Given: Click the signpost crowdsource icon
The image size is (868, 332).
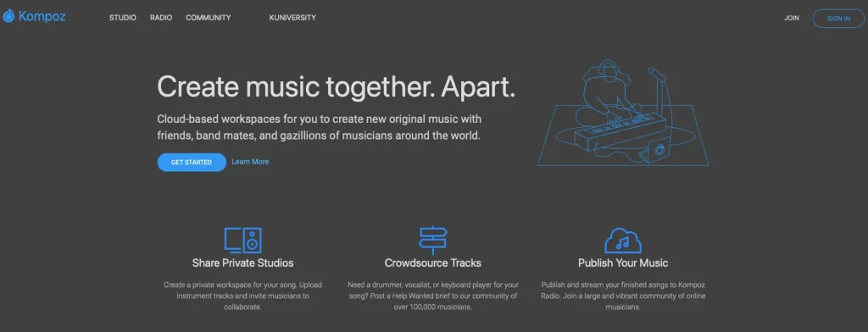Looking at the screenshot, I should [x=433, y=241].
